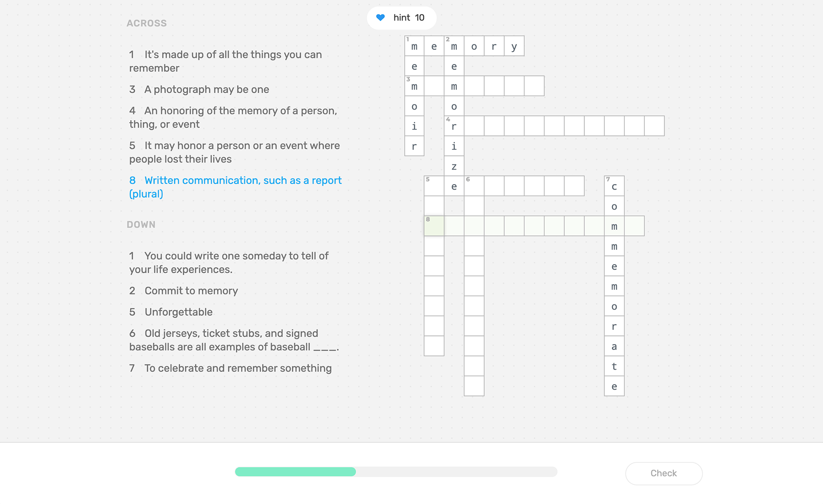823x504 pixels.
Task: Click the crossword cell numbered 6
Action: 474,186
